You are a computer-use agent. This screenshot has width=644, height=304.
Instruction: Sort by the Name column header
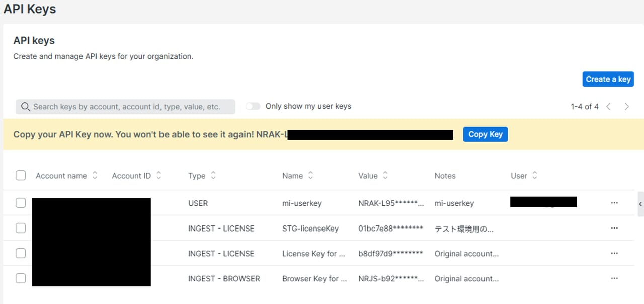310,176
